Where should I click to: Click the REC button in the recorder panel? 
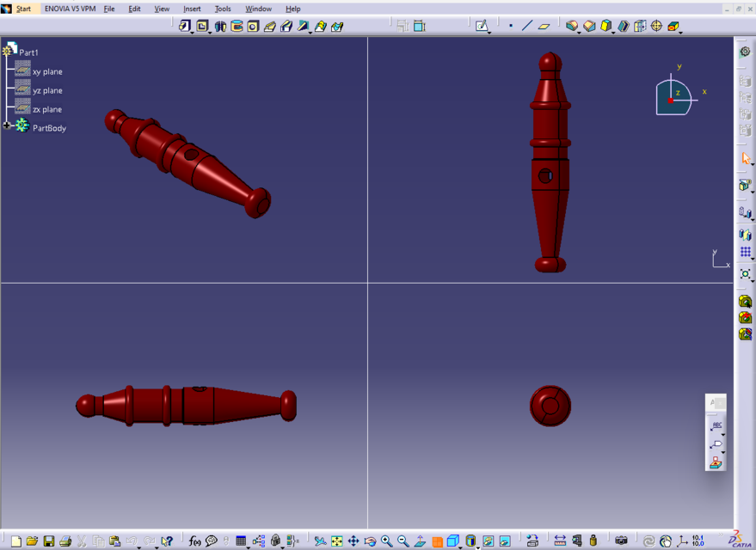(x=716, y=424)
